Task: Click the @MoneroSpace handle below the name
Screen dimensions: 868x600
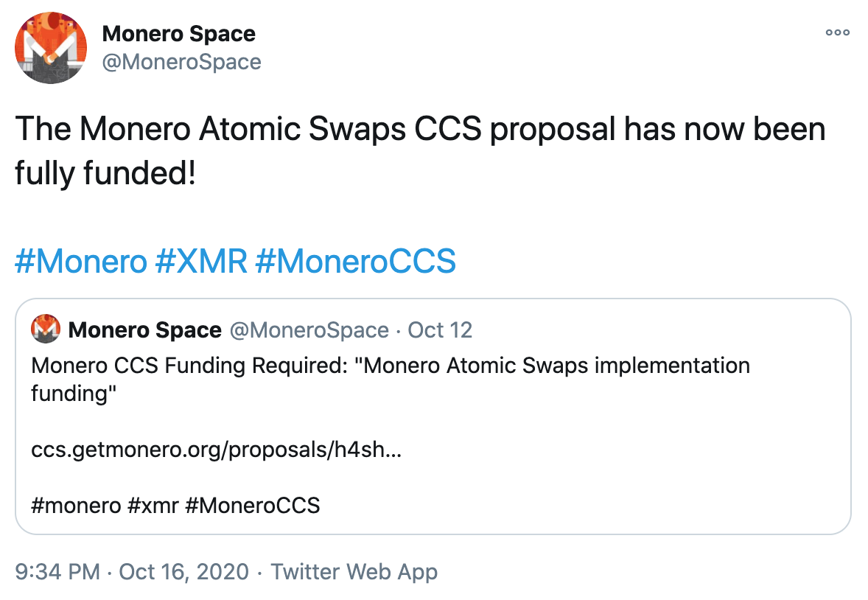Action: [x=180, y=62]
